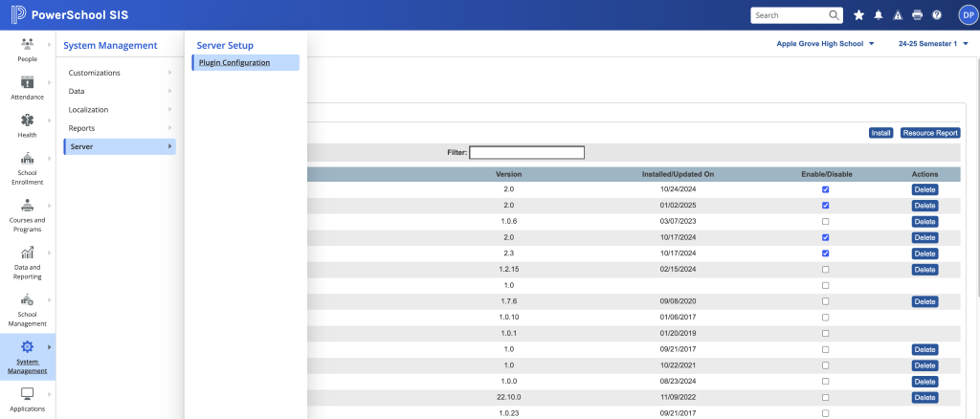Screen dimensions: 980x419
Task: Select the Server menu item
Action: point(120,146)
